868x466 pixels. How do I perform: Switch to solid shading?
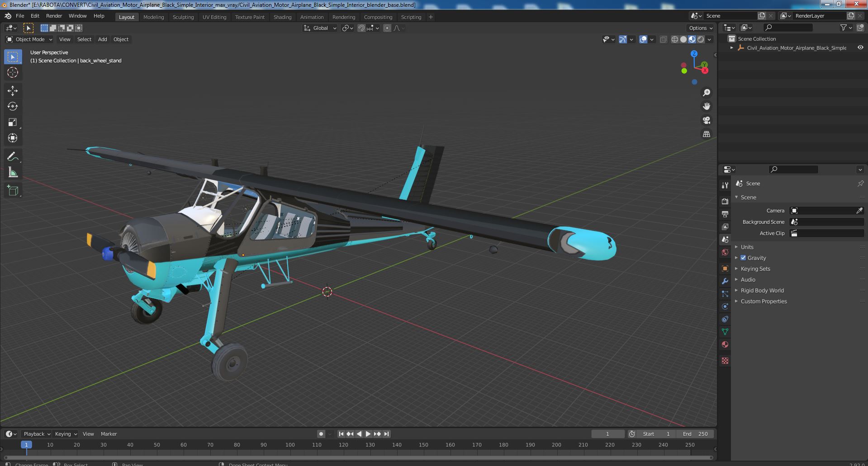click(x=683, y=39)
